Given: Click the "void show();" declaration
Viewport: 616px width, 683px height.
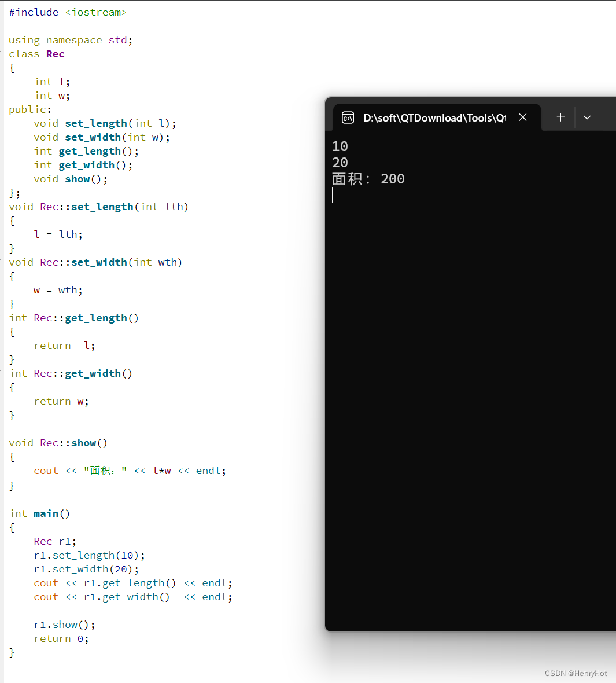Looking at the screenshot, I should click(69, 179).
